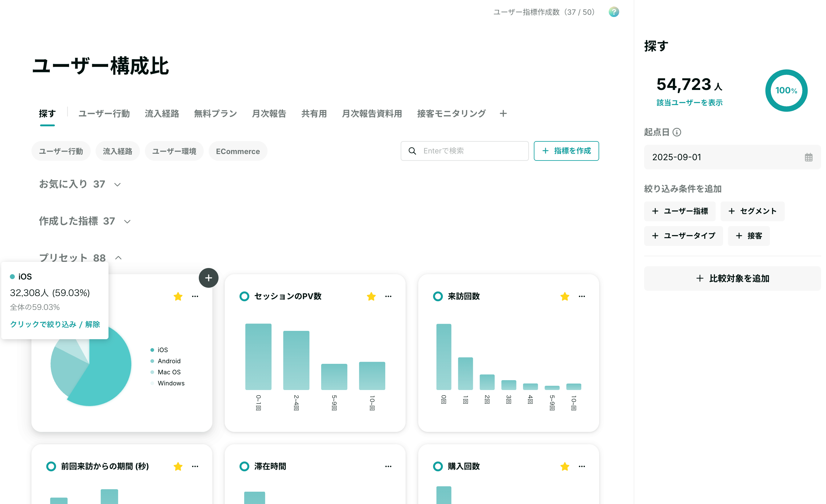The width and height of the screenshot is (826, 504).
Task: Click the Android legend entry
Action: (166, 361)
